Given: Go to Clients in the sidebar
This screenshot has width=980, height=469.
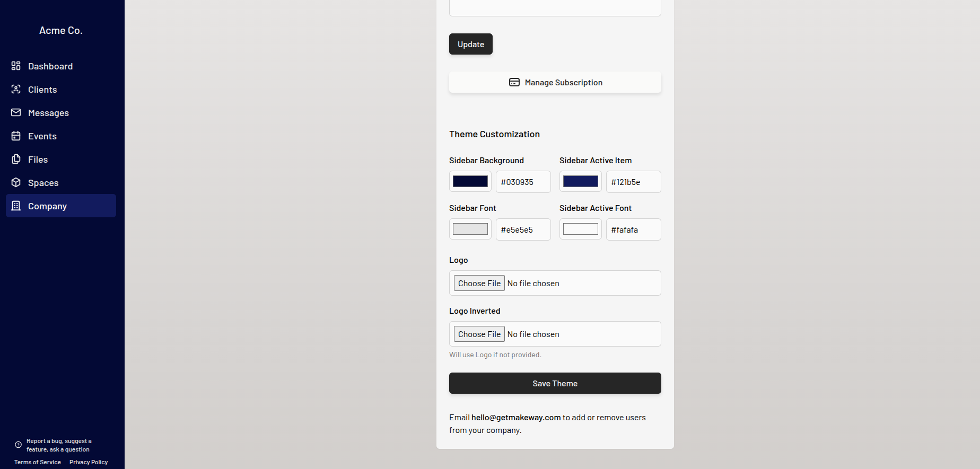Looking at the screenshot, I should (61, 89).
